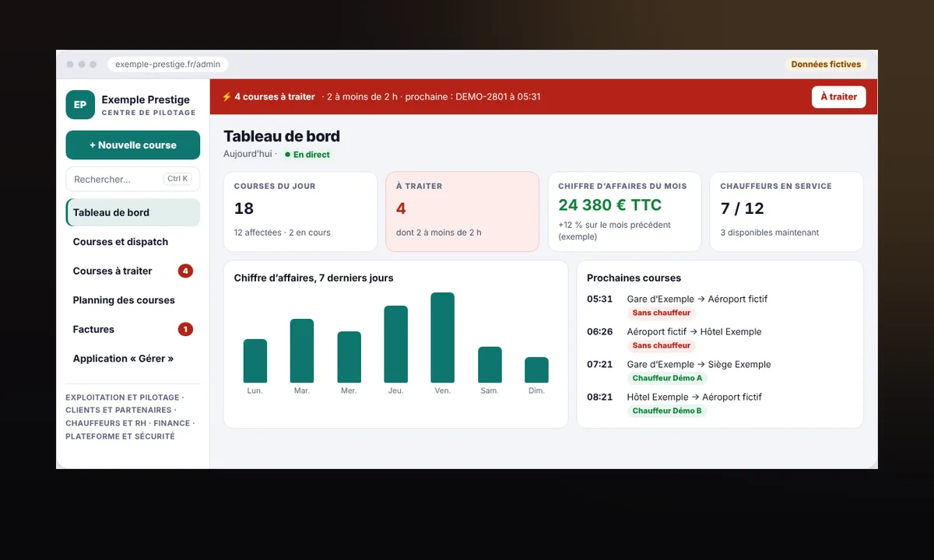The width and height of the screenshot is (934, 560).
Task: Click the Sam. bar in chart
Action: point(490,365)
